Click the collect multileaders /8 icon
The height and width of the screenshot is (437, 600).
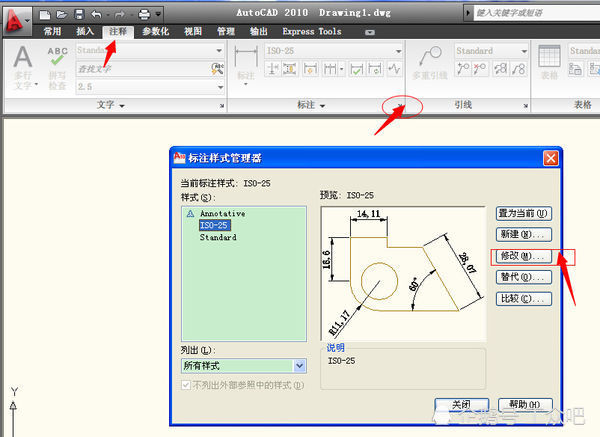click(x=518, y=69)
